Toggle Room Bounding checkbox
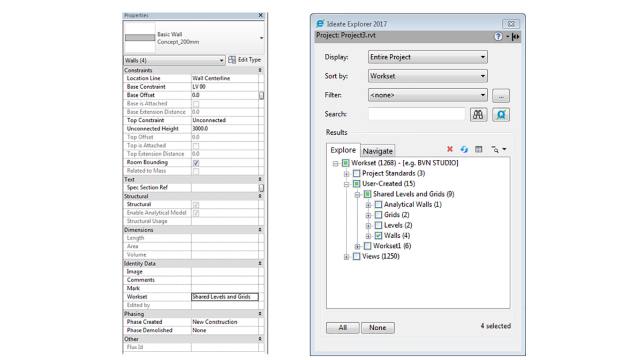Image resolution: width=640 pixels, height=360 pixels. 196,163
